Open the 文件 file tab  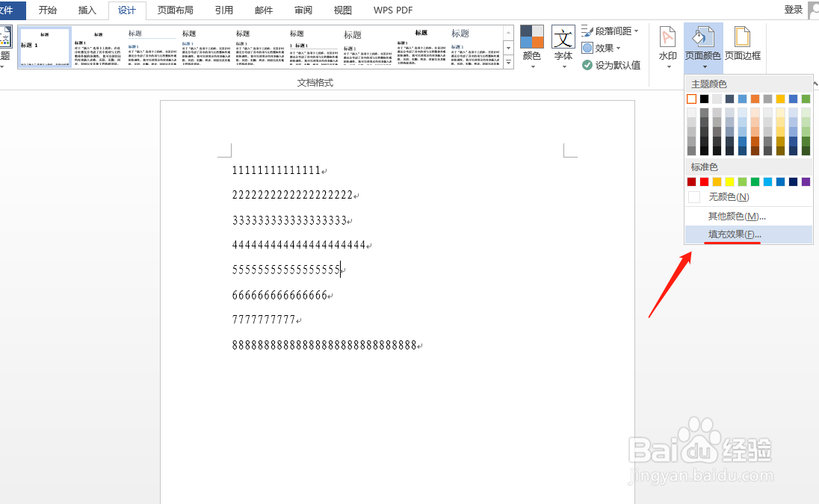(x=10, y=10)
